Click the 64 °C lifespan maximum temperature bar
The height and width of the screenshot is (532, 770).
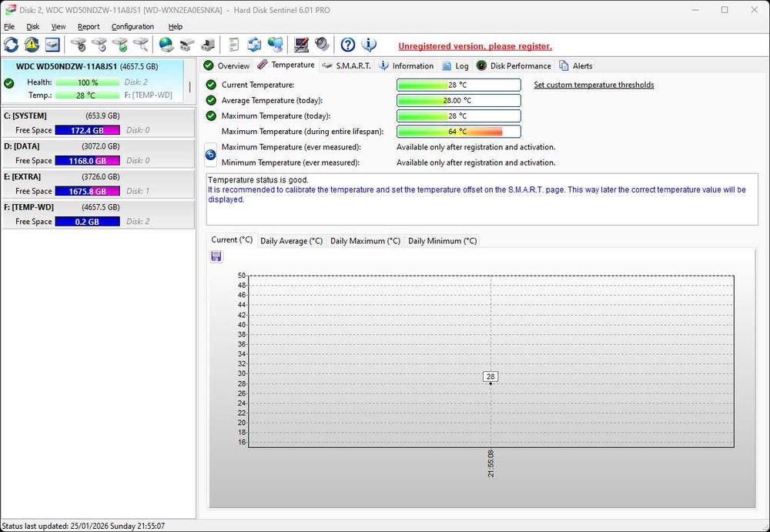[x=459, y=132]
